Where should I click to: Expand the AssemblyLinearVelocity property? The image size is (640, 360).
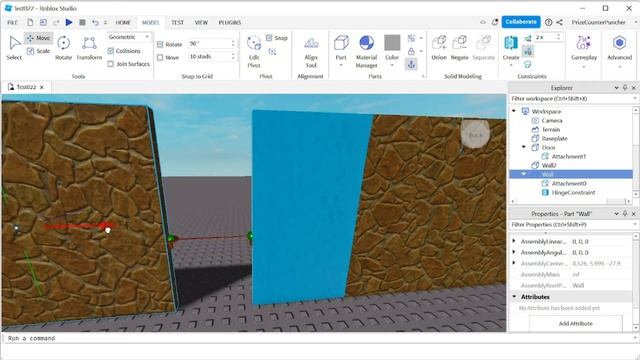(514, 241)
